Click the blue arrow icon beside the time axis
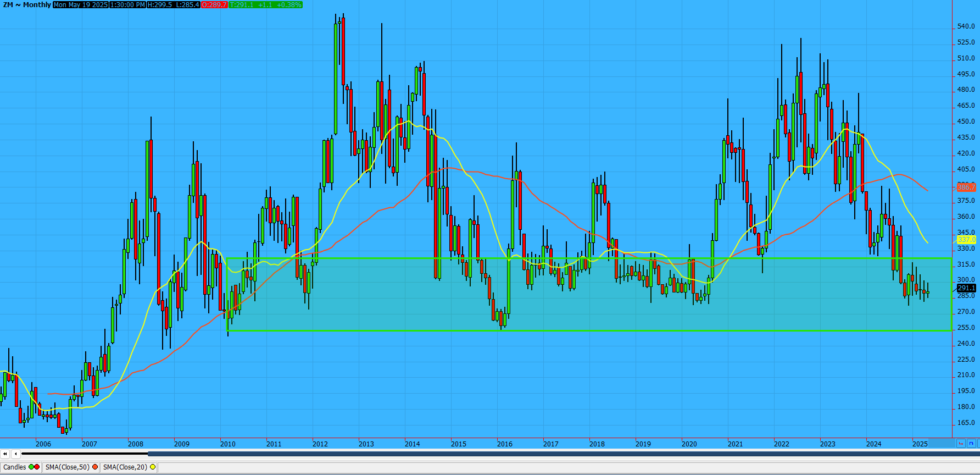The width and height of the screenshot is (980, 475). pyautogui.click(x=971, y=444)
